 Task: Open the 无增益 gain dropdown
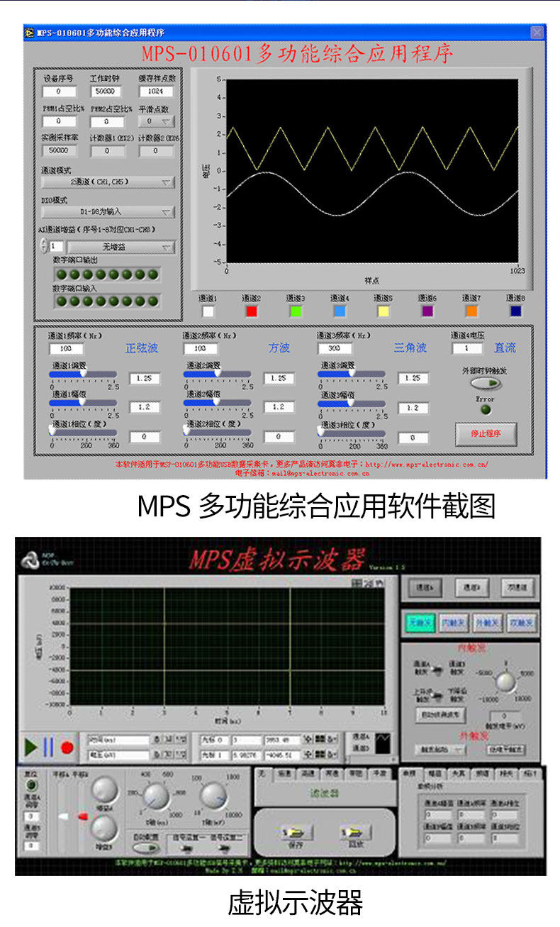tap(121, 247)
